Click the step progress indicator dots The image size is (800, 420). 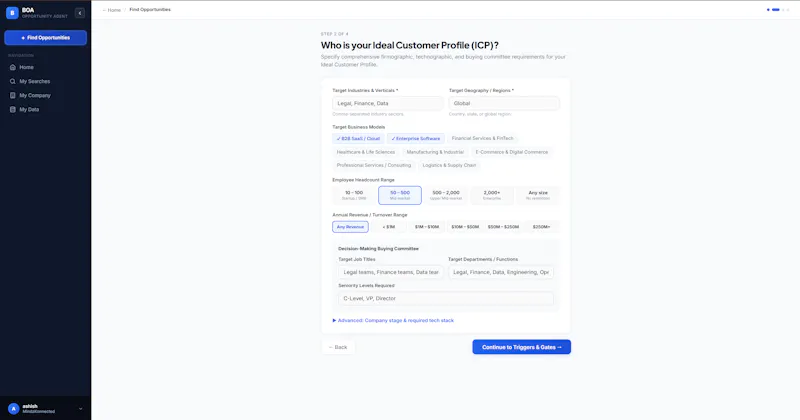pos(778,10)
